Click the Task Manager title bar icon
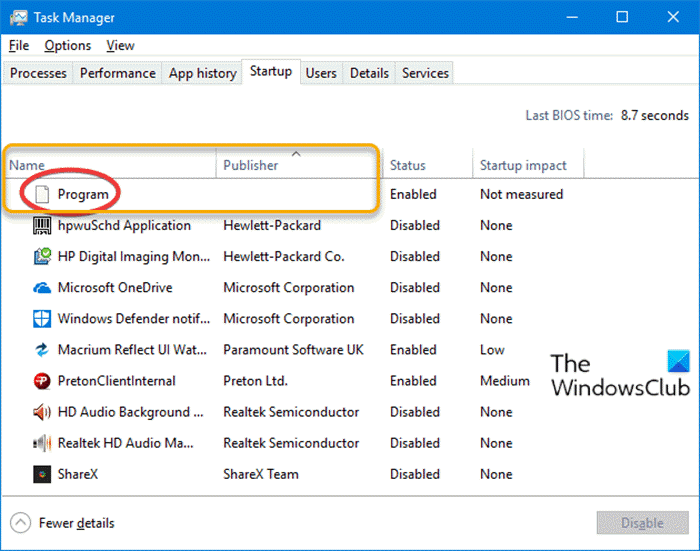 coord(18,17)
